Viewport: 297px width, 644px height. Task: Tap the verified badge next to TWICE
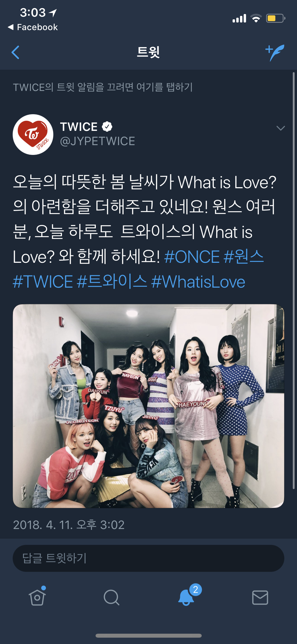(x=107, y=127)
